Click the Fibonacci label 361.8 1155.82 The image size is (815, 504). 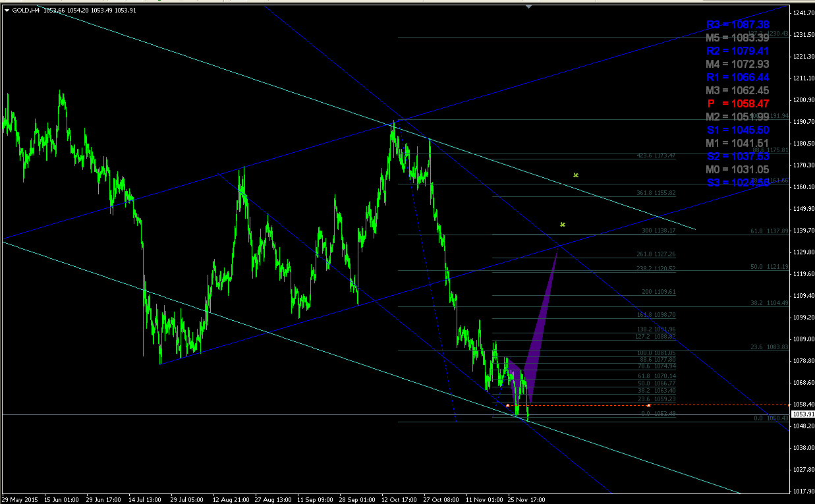656,193
